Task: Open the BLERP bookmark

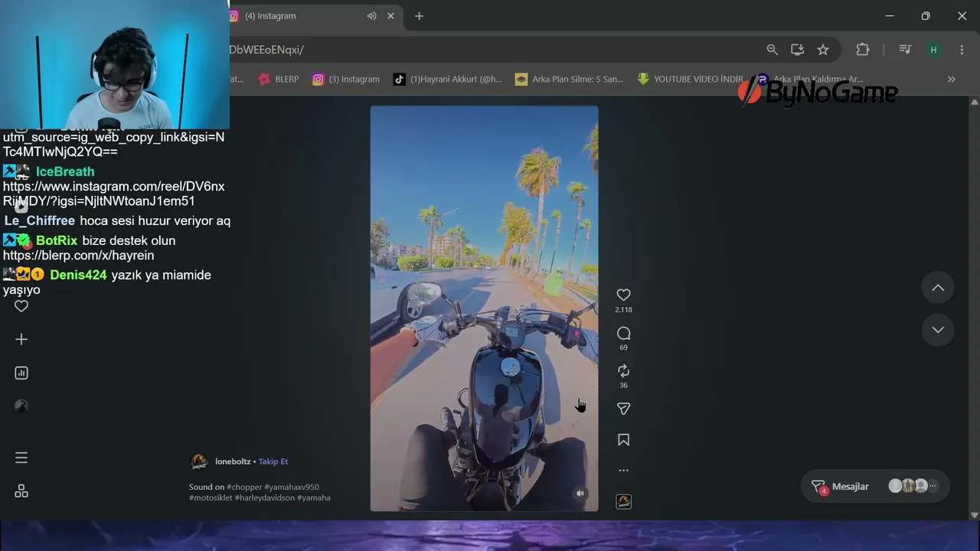Action: [279, 79]
